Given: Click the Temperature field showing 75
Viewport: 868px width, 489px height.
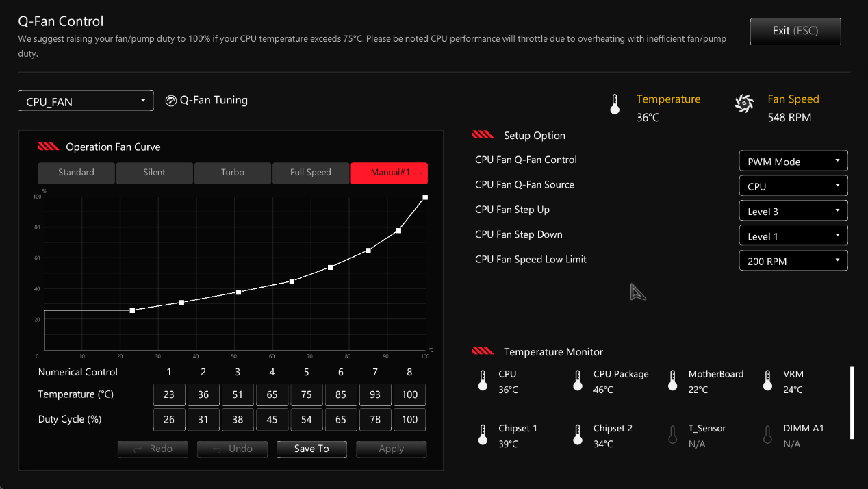Looking at the screenshot, I should (x=306, y=395).
